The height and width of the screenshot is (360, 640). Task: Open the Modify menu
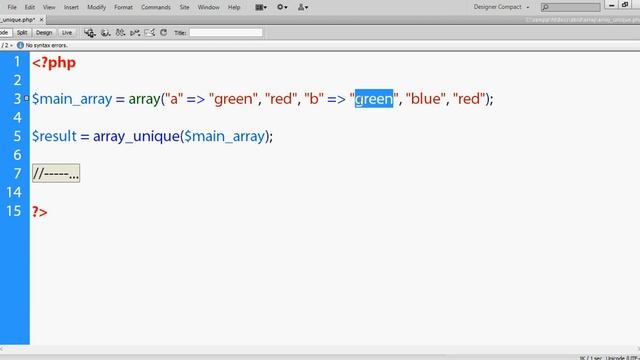point(96,7)
